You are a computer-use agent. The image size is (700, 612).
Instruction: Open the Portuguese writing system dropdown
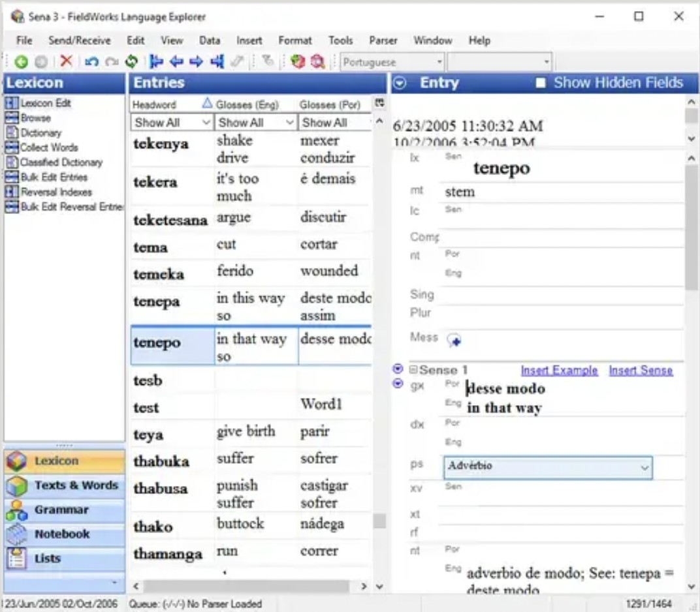tap(439, 63)
